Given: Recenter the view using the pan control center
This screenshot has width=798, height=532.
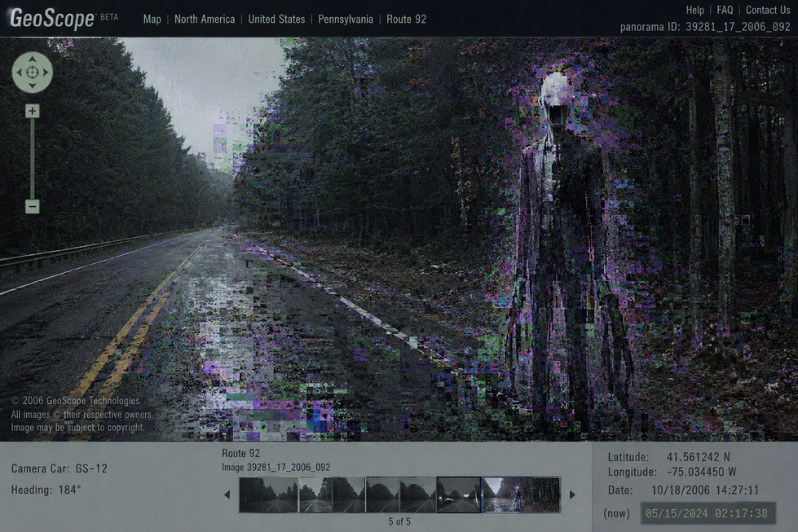Looking at the screenshot, I should [32, 73].
